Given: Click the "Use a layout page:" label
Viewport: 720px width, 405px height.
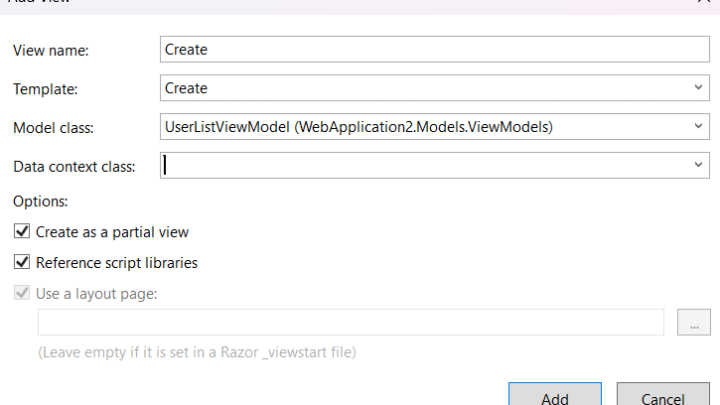Looking at the screenshot, I should click(x=96, y=294).
